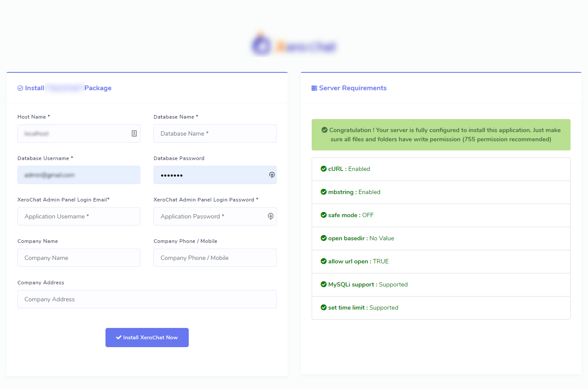Select the Database Username field
The image size is (588, 389).
pyautogui.click(x=79, y=175)
